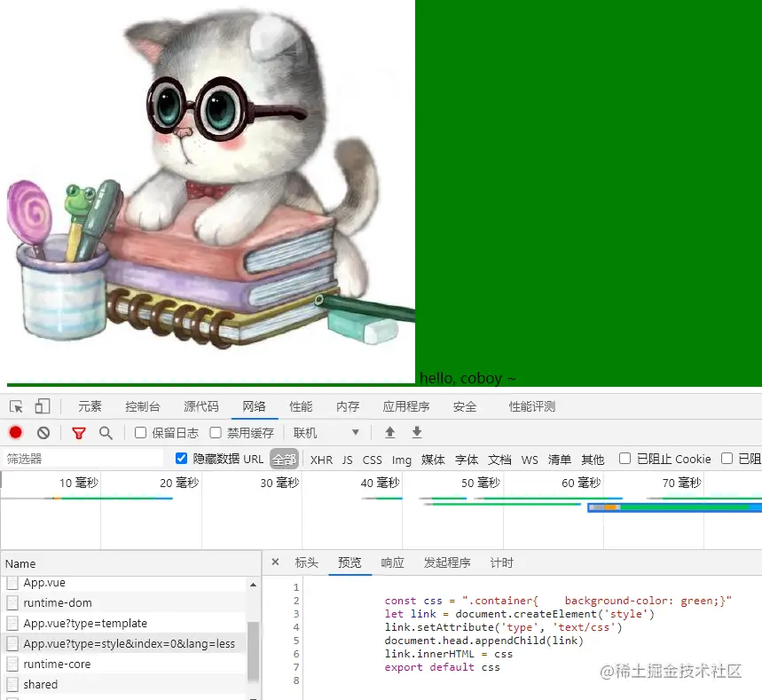Click the 'hello, coboy ~' page text

click(467, 378)
